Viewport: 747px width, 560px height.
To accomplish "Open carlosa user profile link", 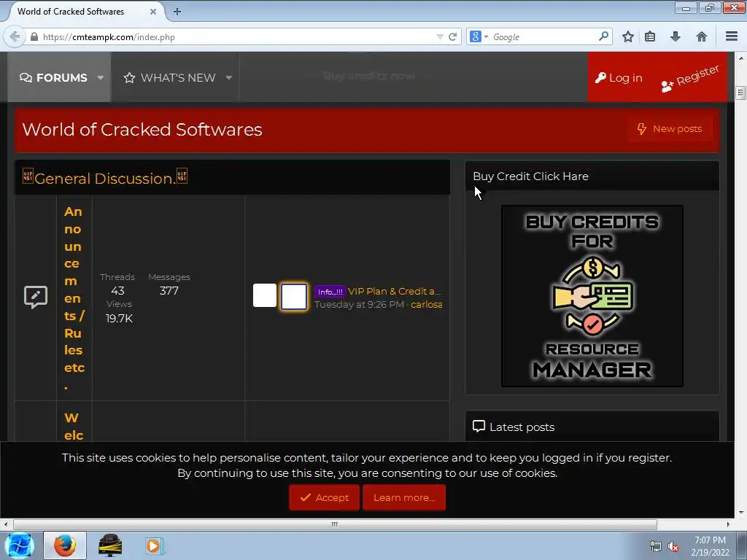I will click(x=426, y=304).
